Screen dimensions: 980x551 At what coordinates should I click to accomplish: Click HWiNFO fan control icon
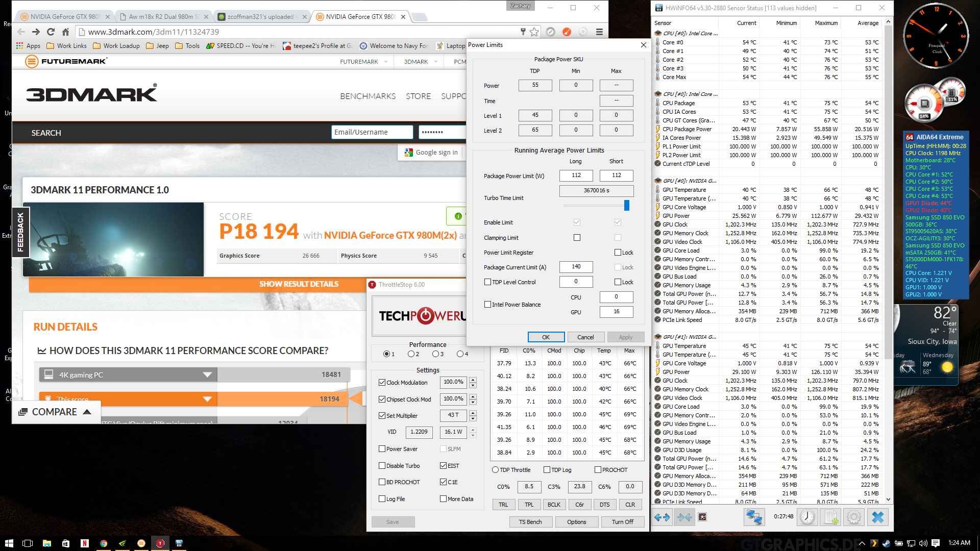point(702,517)
